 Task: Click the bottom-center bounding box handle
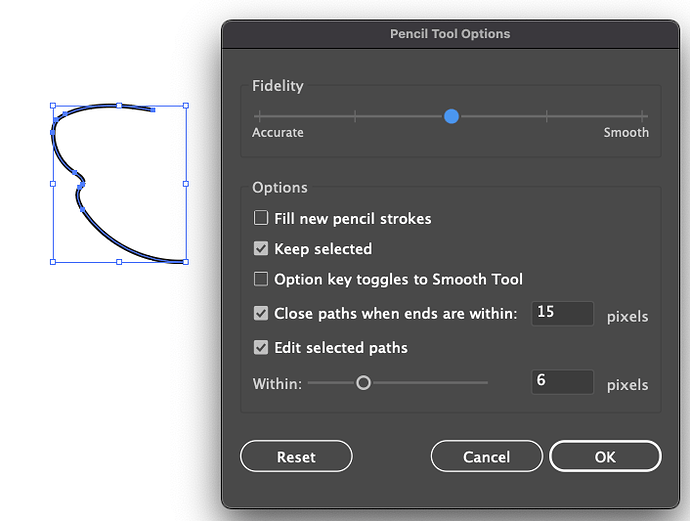tap(119, 262)
